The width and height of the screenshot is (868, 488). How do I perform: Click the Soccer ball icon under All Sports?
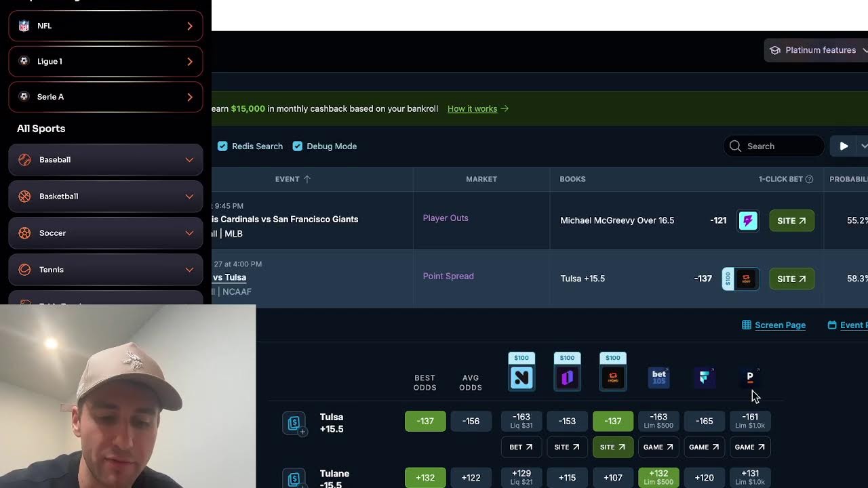coord(24,233)
